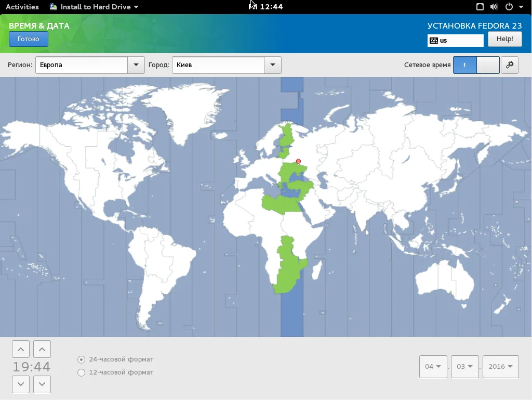Click the Европа region input field

tap(82, 65)
